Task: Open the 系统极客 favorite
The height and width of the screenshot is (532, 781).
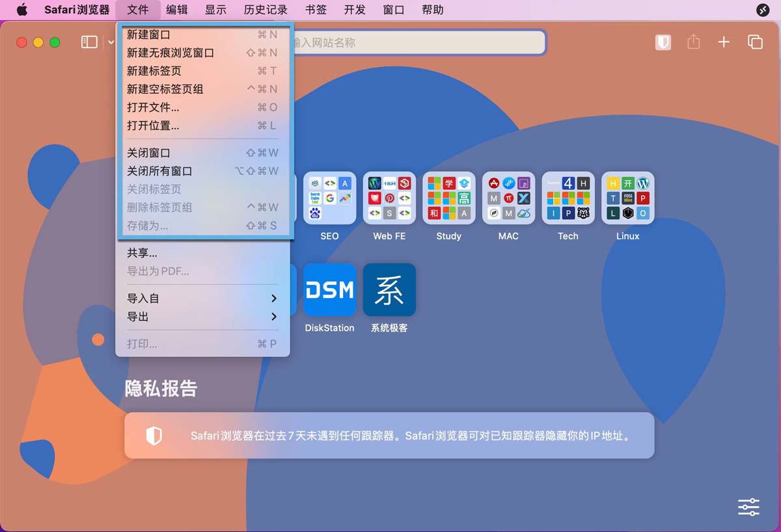Action: tap(389, 289)
